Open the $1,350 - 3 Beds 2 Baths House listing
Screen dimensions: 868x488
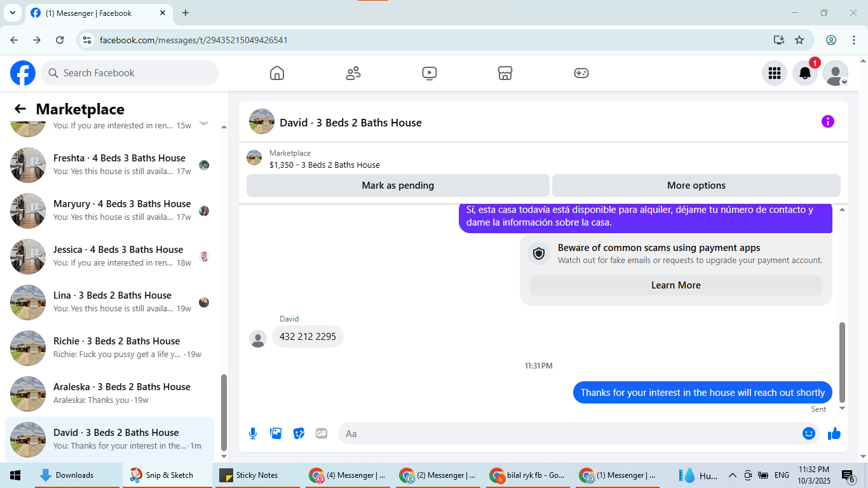pyautogui.click(x=325, y=165)
